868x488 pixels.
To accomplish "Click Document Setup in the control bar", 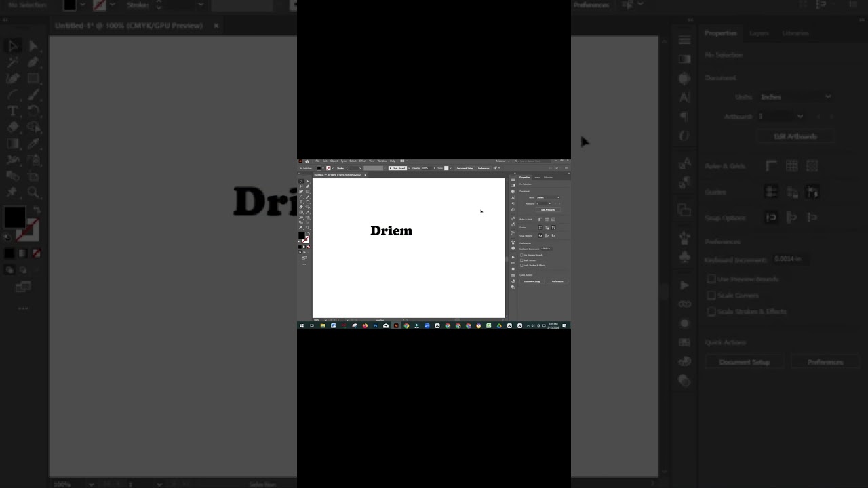I will pyautogui.click(x=465, y=168).
